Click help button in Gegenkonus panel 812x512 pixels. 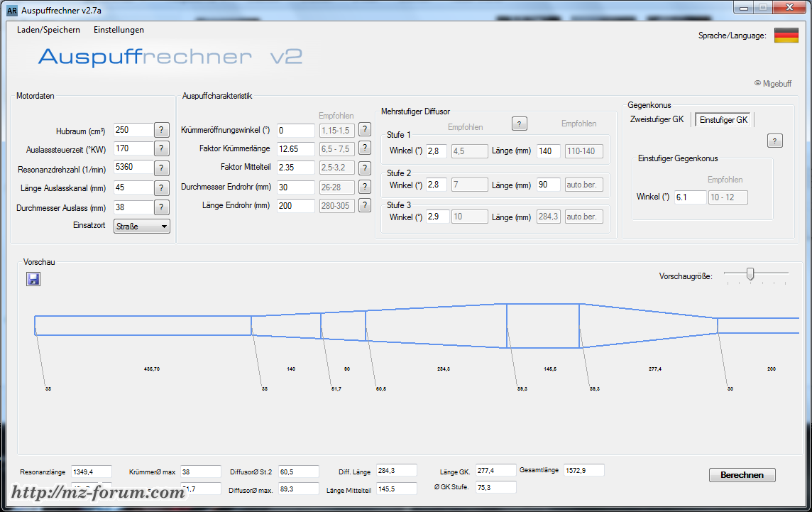(x=775, y=141)
